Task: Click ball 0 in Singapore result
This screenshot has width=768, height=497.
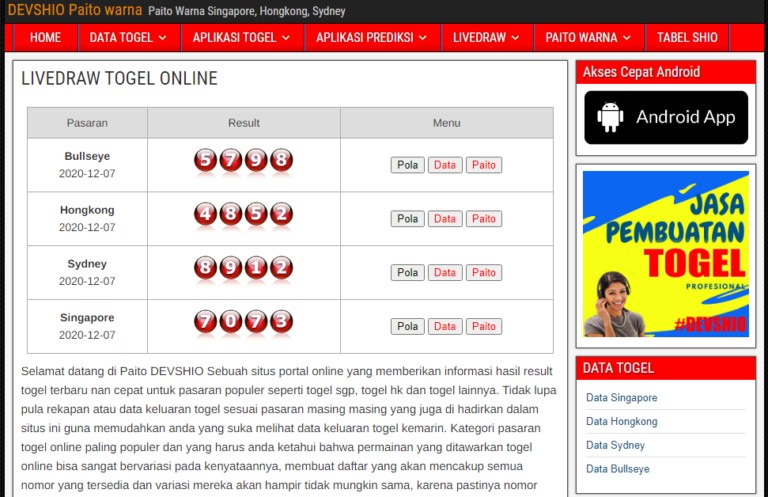Action: [231, 322]
